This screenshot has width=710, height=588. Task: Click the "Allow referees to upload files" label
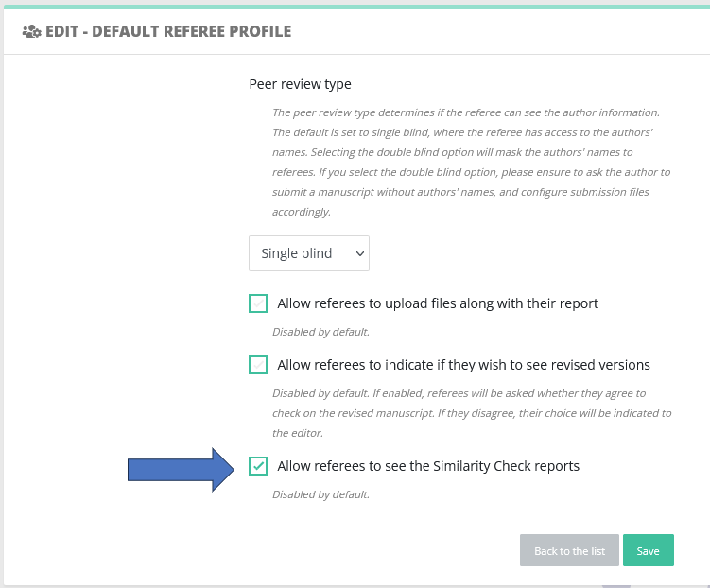point(438,303)
